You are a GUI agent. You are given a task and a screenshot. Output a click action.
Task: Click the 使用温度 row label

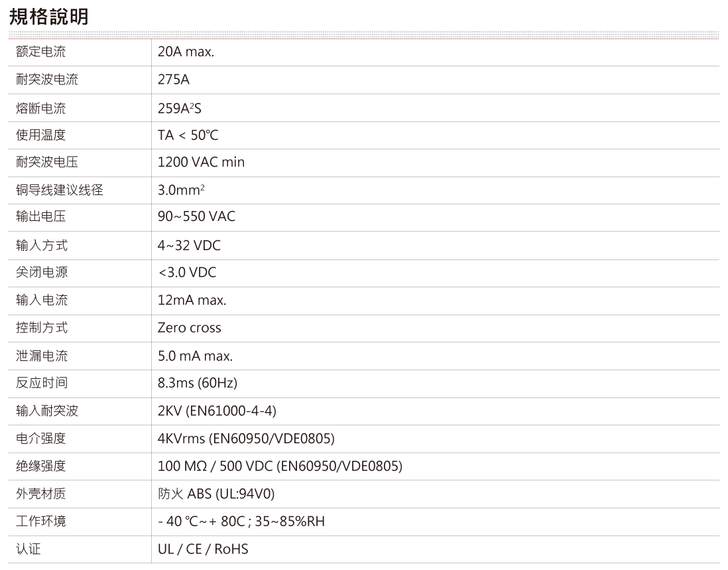tap(41, 135)
